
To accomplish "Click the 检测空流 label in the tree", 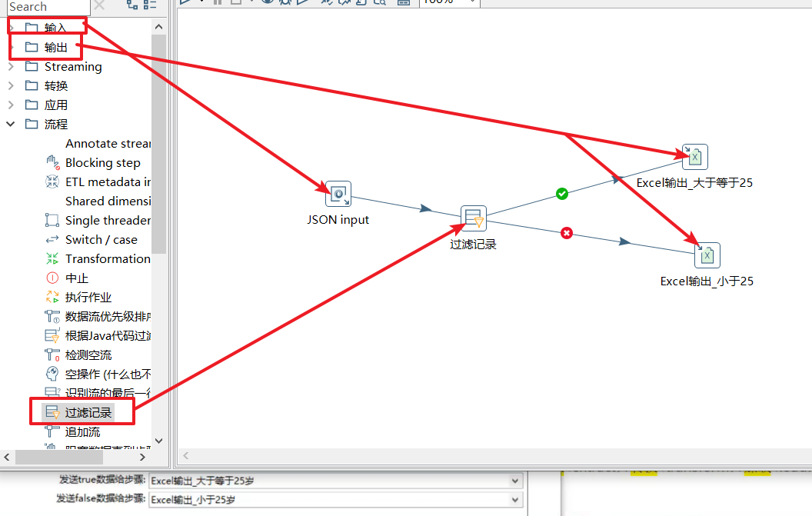I will click(x=88, y=355).
